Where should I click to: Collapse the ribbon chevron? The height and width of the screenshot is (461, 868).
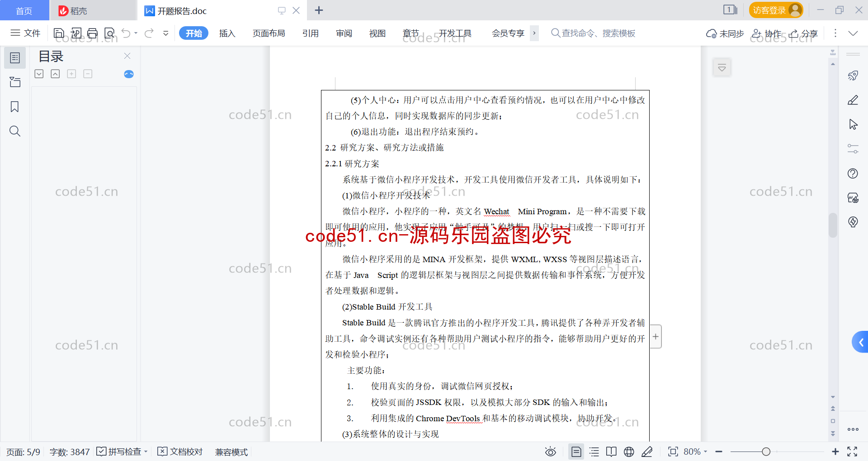(853, 33)
